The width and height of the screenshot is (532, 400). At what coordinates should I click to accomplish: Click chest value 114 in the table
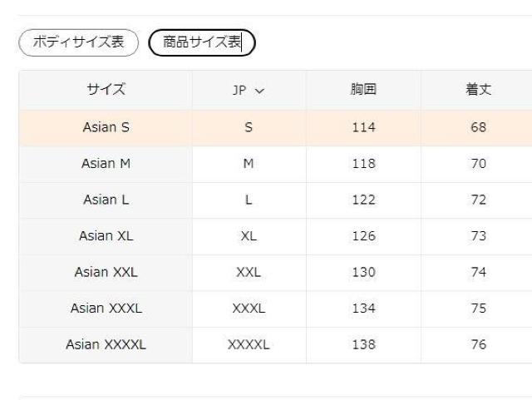[363, 128]
